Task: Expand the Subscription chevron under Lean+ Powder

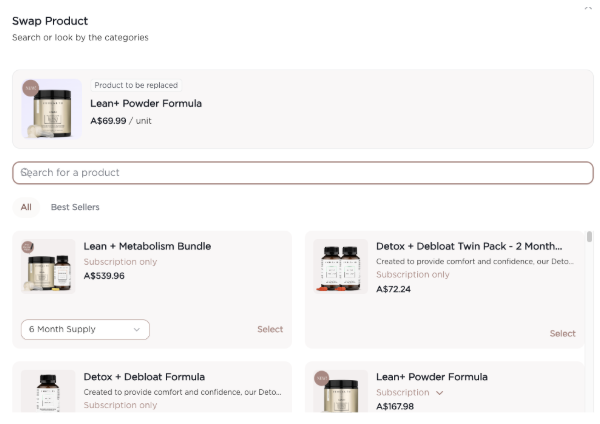Action: 439,393
